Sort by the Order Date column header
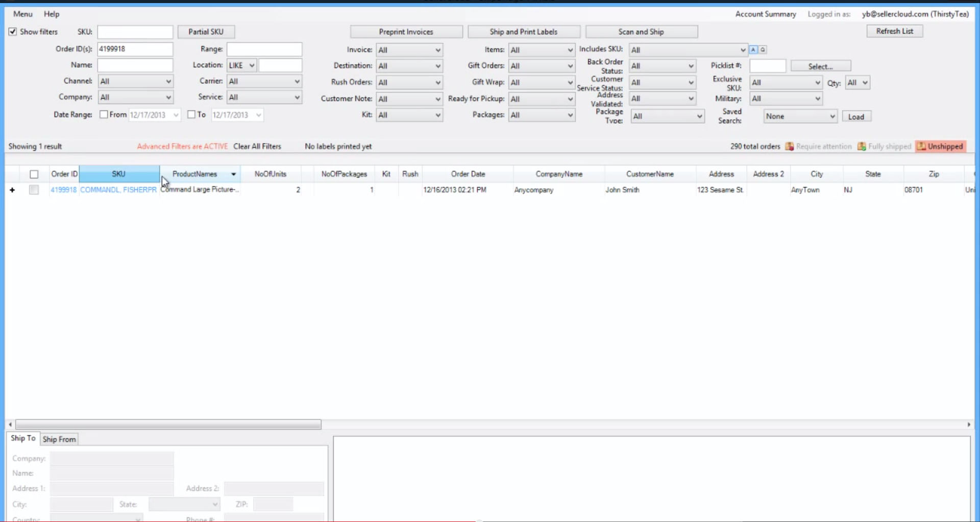 click(468, 174)
